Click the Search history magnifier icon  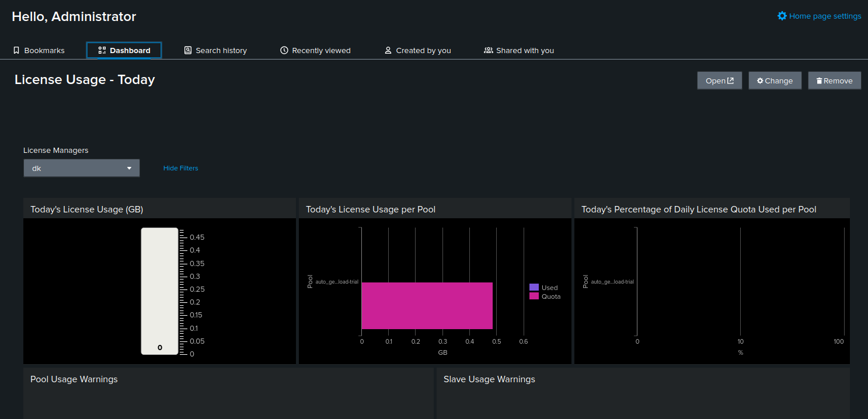[x=187, y=50]
